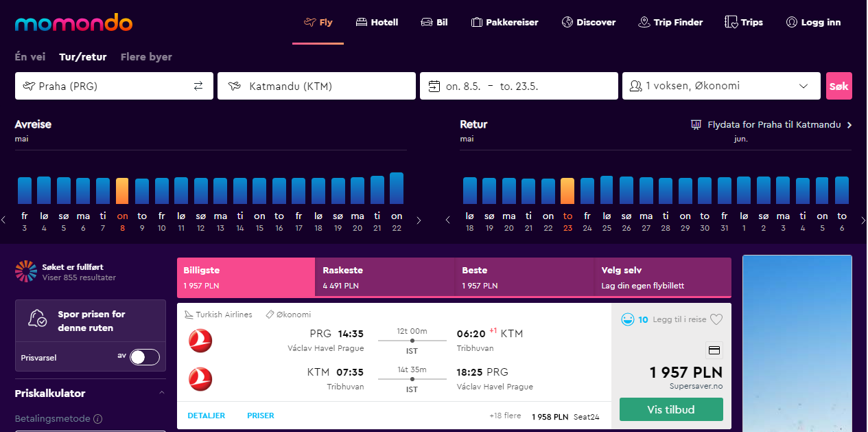Click the right-side advertisement banner
Image resolution: width=868 pixels, height=432 pixels.
[797, 343]
